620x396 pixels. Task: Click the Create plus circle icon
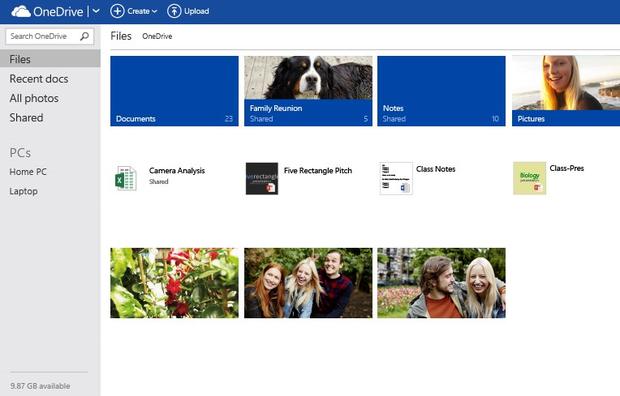[117, 11]
